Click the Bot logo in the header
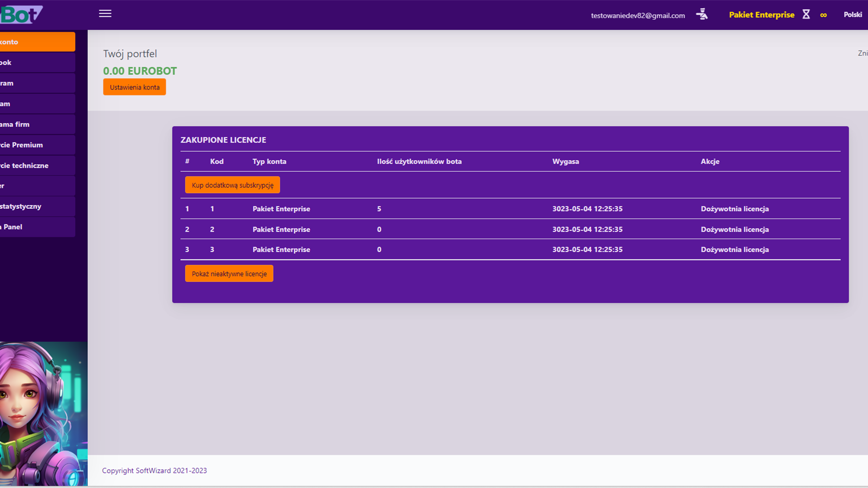Image resolution: width=868 pixels, height=488 pixels. 21,15
